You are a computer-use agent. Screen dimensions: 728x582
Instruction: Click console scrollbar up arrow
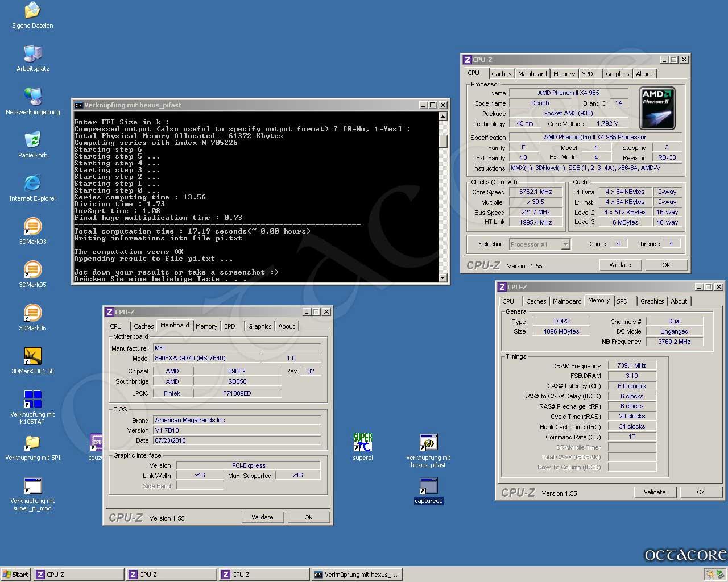(443, 117)
